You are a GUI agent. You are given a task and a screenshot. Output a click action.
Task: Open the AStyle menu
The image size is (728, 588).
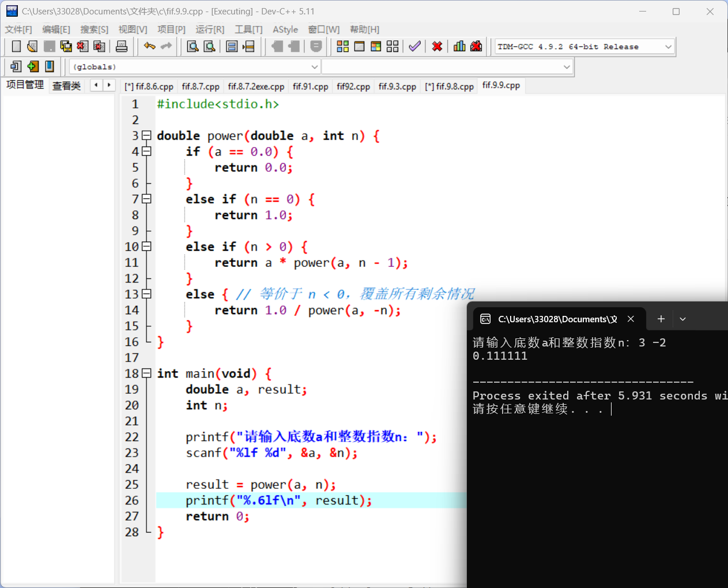pyautogui.click(x=285, y=29)
